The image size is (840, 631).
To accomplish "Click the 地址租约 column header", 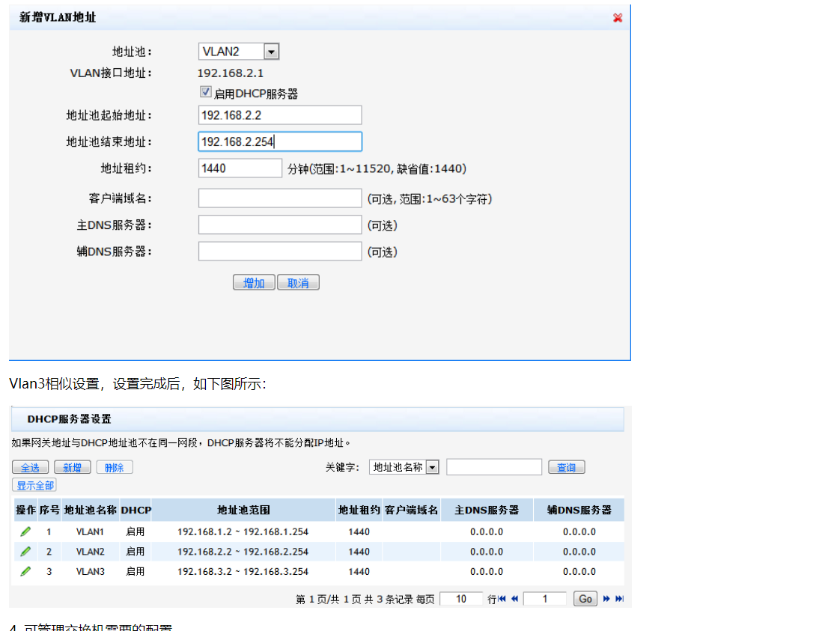I will 359,510.
